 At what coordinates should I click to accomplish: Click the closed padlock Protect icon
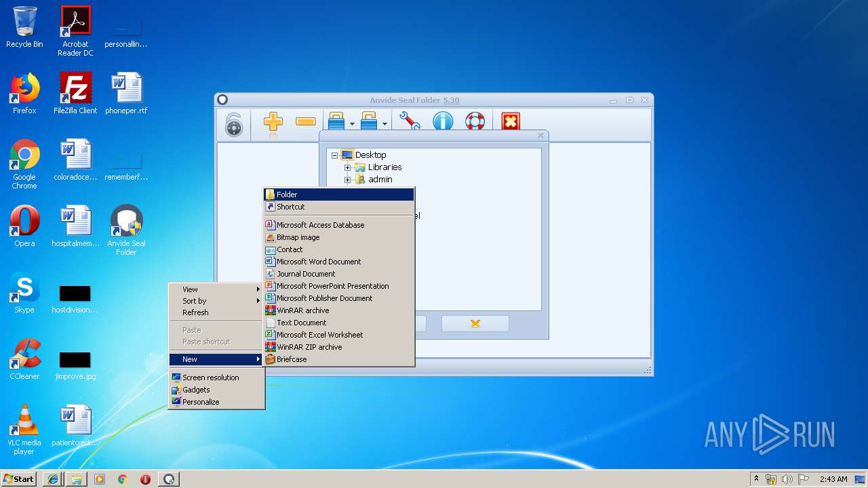336,122
